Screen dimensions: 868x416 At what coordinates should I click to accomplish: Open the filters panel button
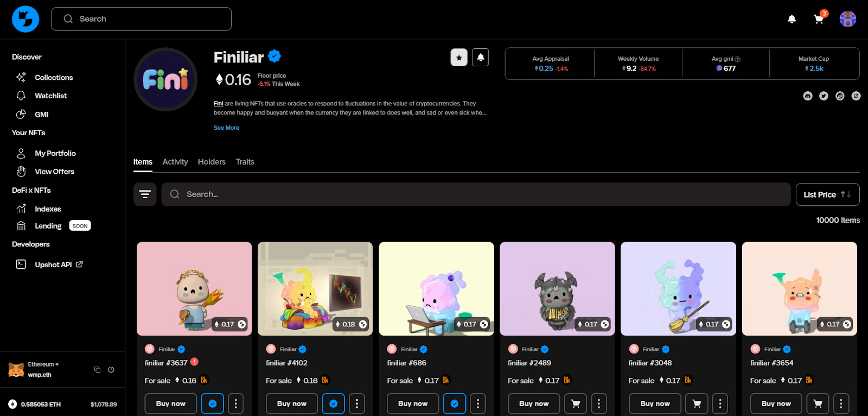point(145,194)
